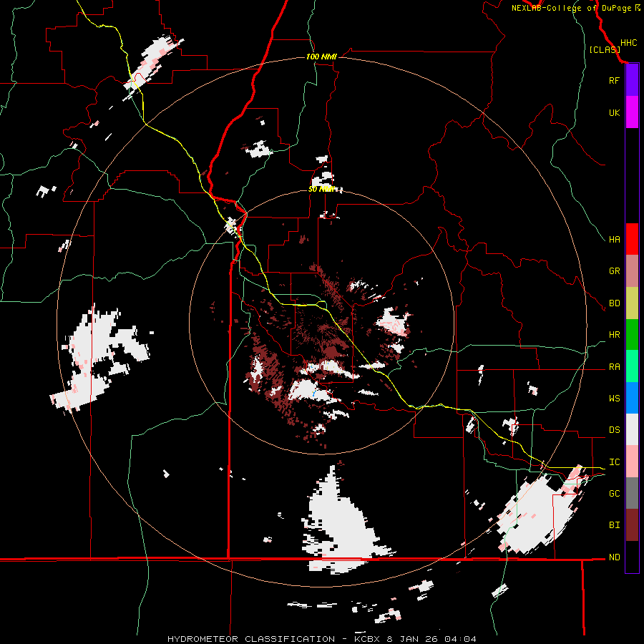
Task: Click the HA red legend swatch
Action: point(632,239)
